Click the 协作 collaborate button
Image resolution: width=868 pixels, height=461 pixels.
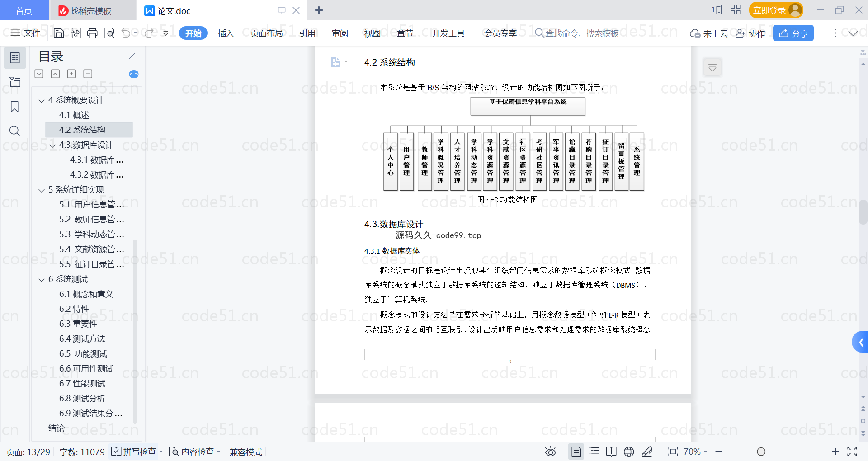pos(750,33)
